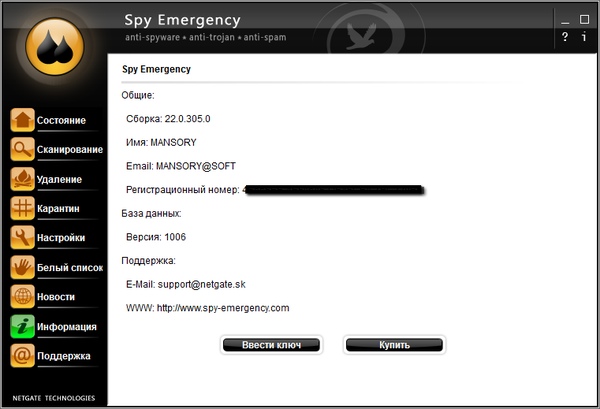Maximize the Spy Emergency window
The width and height of the screenshot is (600, 409).
coord(584,18)
